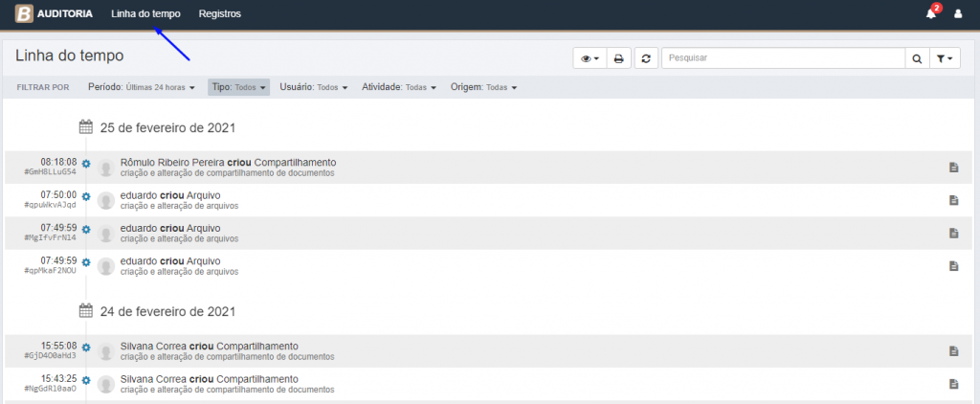Click inside the Pesquisar search field
Screen dimensions: 980x404
point(782,59)
